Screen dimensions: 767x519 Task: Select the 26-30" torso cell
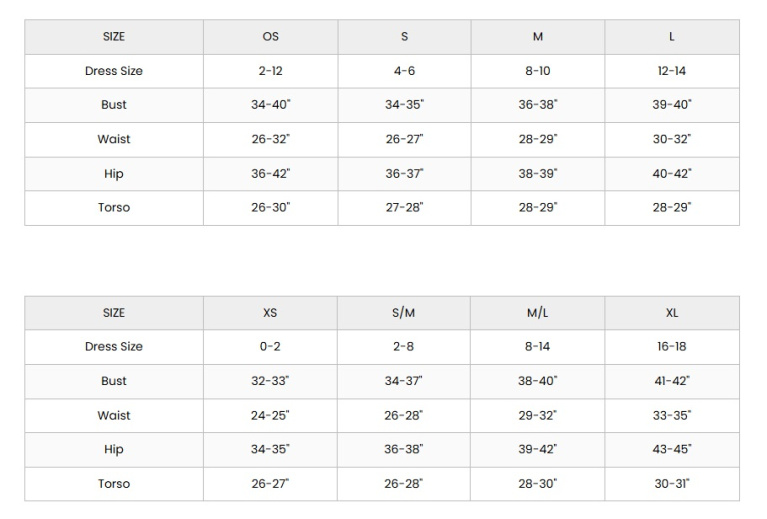point(270,208)
